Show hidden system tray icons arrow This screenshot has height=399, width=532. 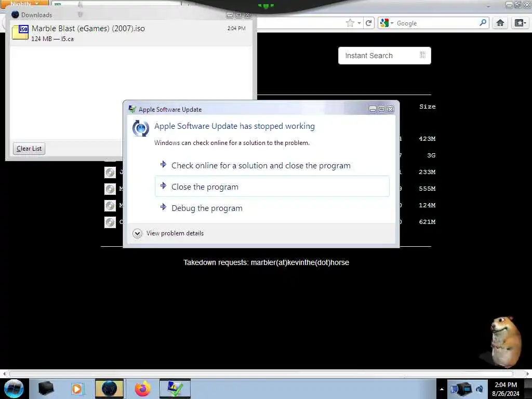click(442, 389)
